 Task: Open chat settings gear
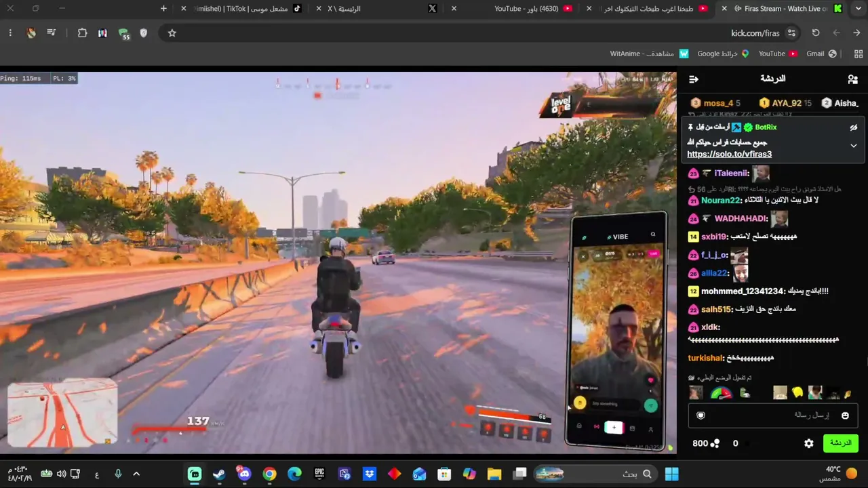pyautogui.click(x=809, y=443)
